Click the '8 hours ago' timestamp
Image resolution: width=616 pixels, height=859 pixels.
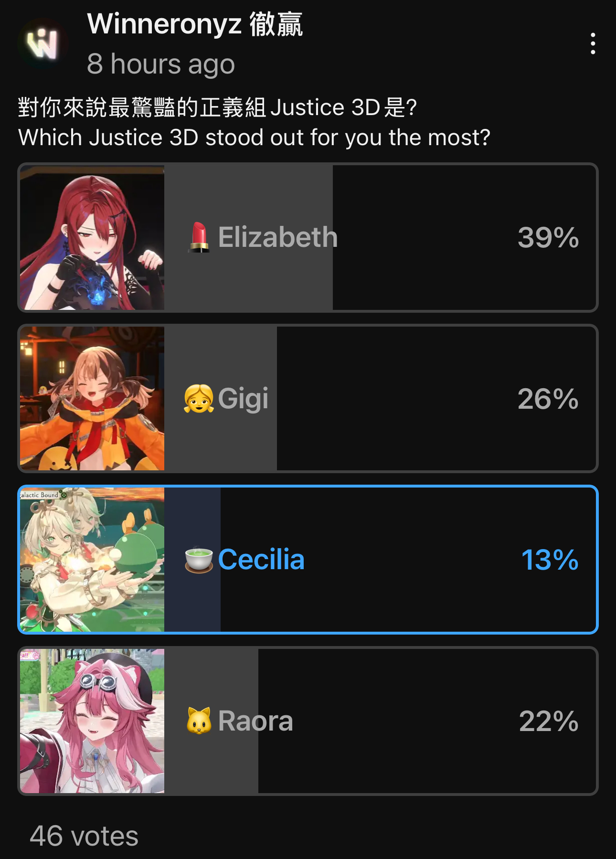pyautogui.click(x=160, y=64)
